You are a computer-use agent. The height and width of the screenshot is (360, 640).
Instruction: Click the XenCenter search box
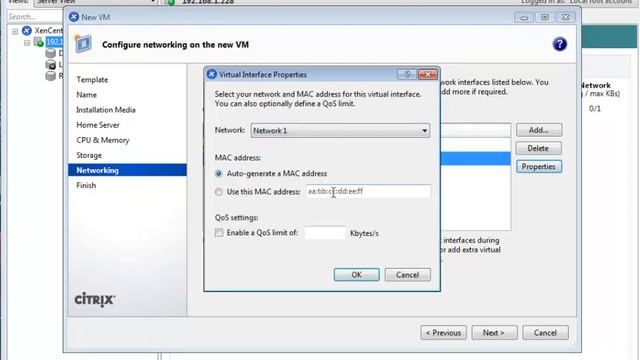(x=35, y=17)
